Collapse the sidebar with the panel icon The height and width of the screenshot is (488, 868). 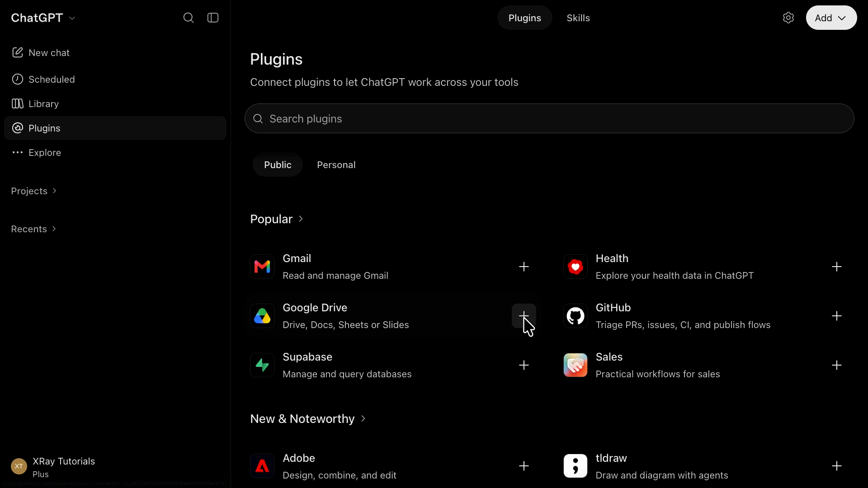point(213,18)
